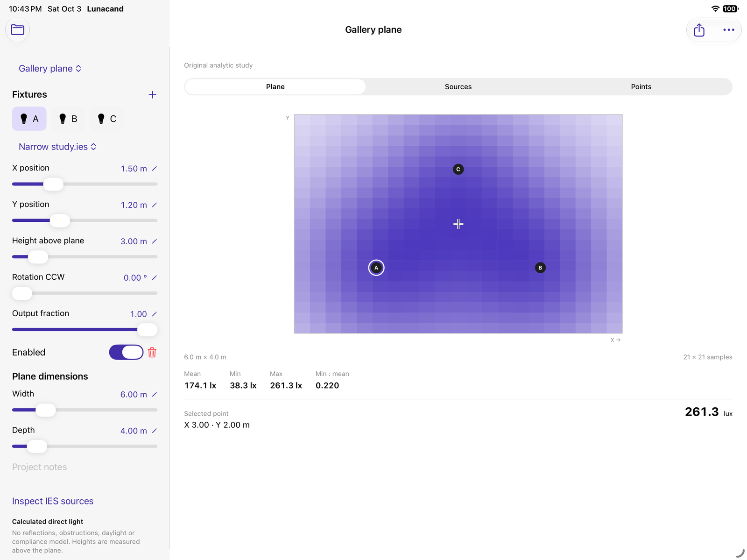Edit plane Depth pencil icon

pyautogui.click(x=155, y=431)
